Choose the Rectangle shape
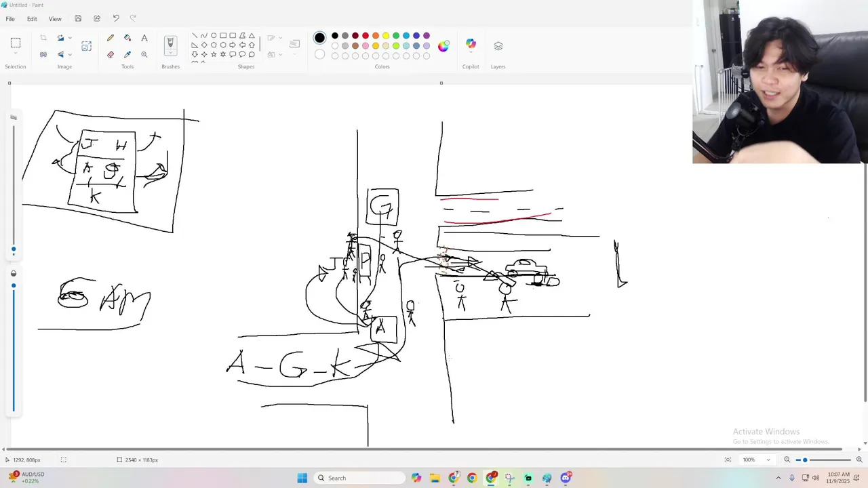868x488 pixels. click(223, 35)
